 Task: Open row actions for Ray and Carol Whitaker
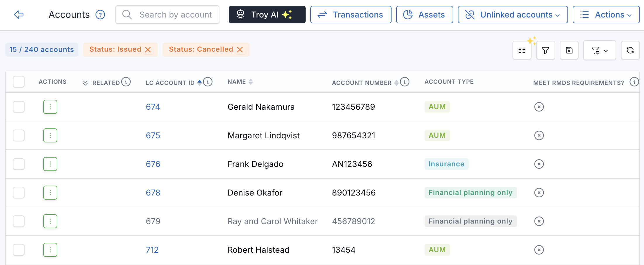[50, 221]
